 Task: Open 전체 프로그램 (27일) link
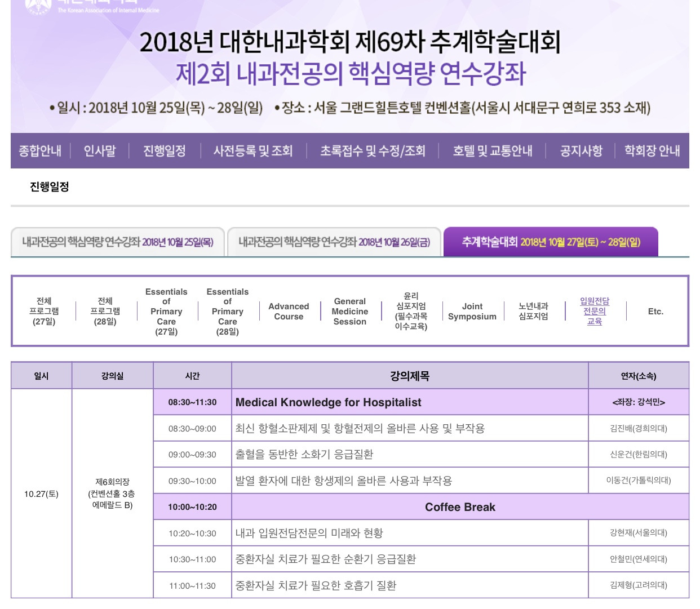coord(44,311)
